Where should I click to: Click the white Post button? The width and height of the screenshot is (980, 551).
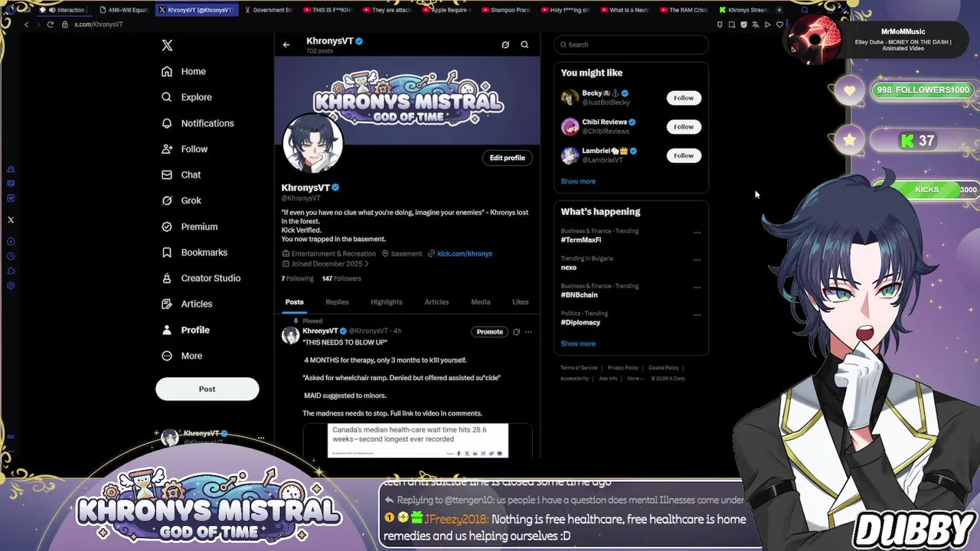click(207, 389)
